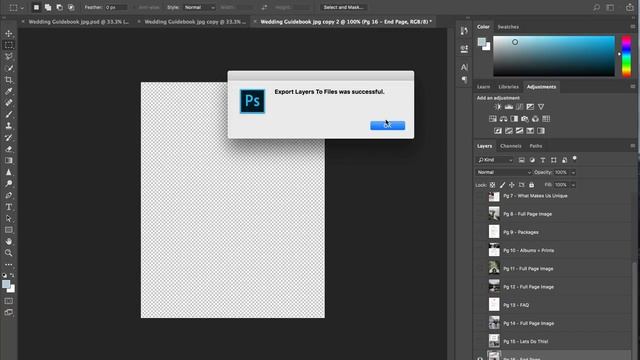This screenshot has width=640, height=360.
Task: Toggle type layer filter
Action: pyautogui.click(x=543, y=160)
